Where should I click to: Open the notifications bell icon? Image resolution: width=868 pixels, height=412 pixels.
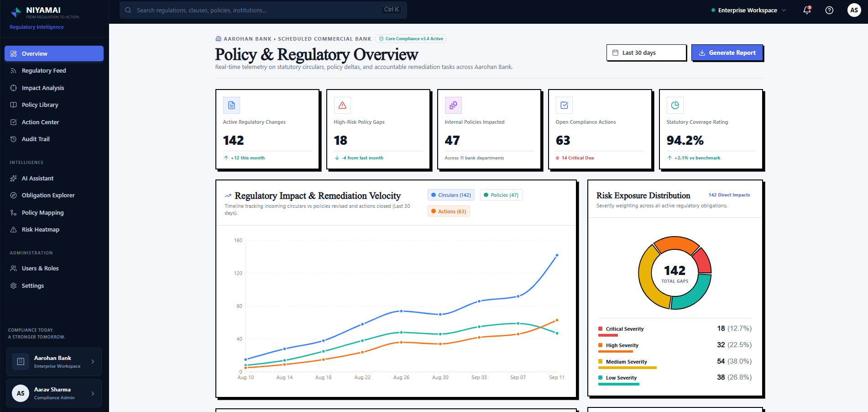807,10
